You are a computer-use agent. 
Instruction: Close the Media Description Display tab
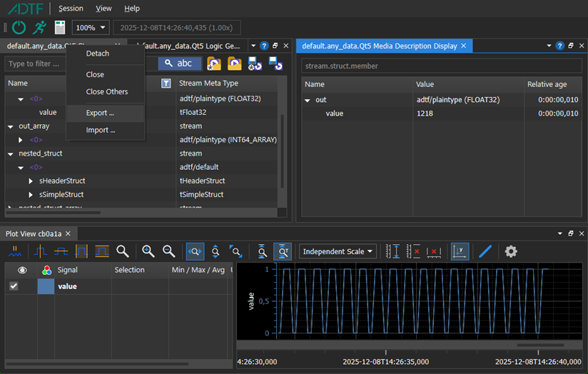[x=464, y=46]
